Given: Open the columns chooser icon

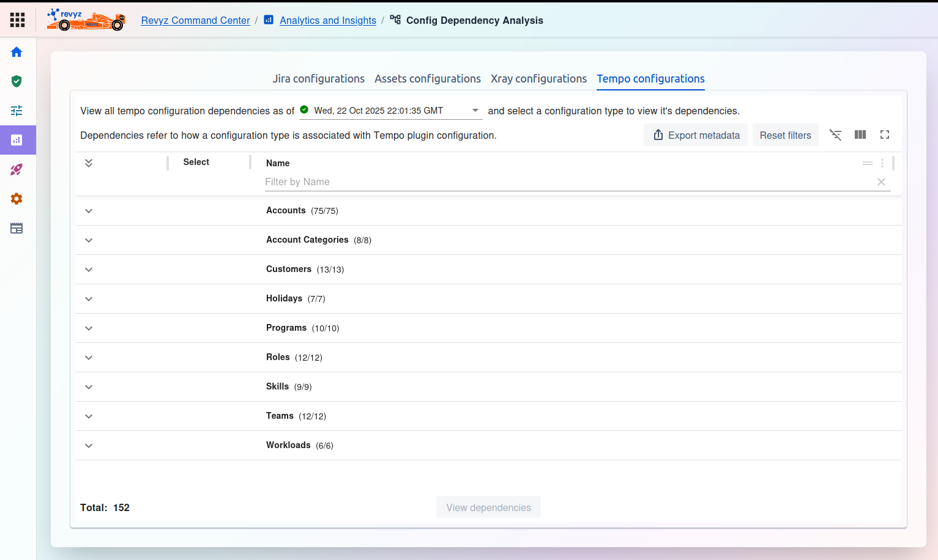Looking at the screenshot, I should [860, 135].
